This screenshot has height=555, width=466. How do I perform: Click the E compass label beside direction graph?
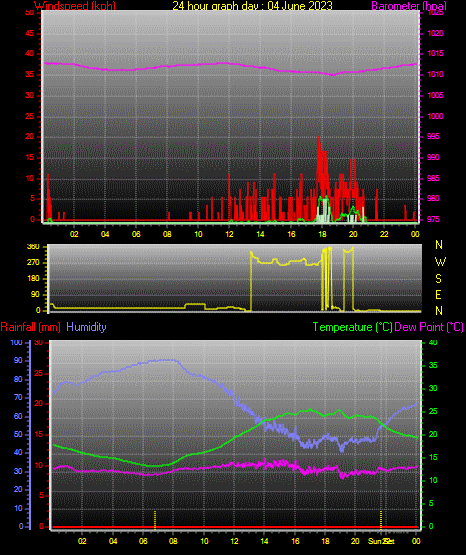[x=438, y=294]
